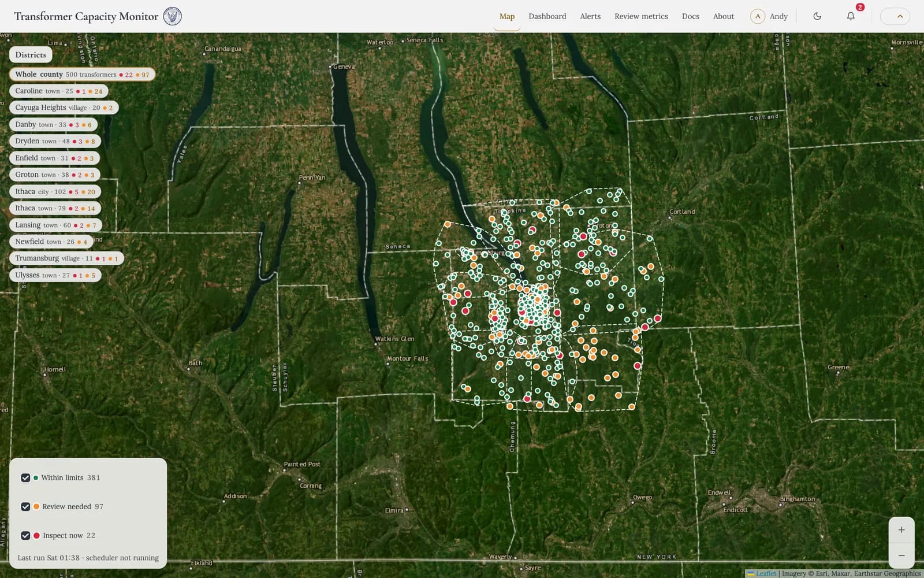Uncheck the Within limits checkbox
The width and height of the screenshot is (924, 578).
click(25, 478)
